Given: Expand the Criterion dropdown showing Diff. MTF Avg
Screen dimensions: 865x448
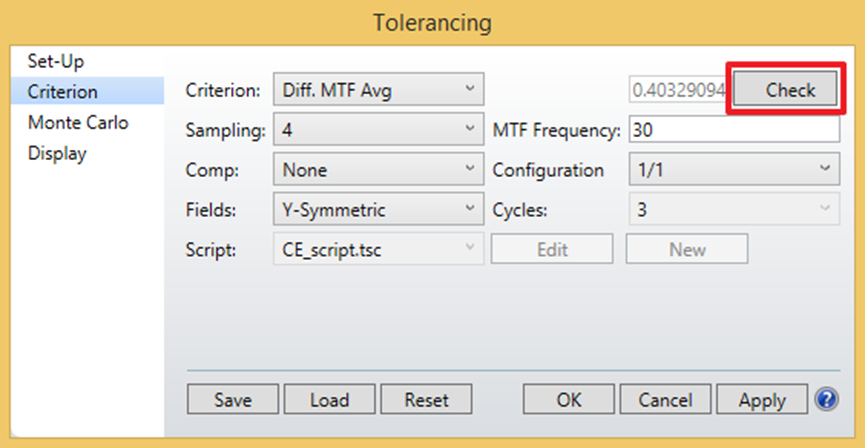Looking at the screenshot, I should coord(378,90).
